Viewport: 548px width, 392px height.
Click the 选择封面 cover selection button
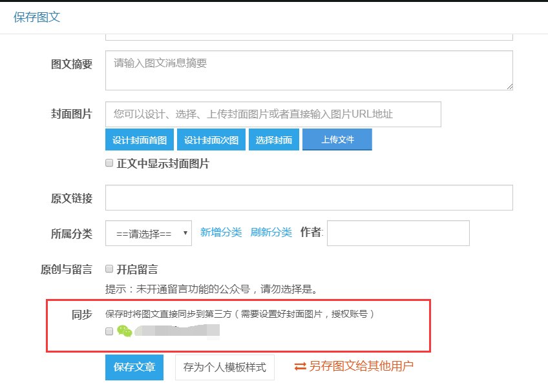point(273,139)
